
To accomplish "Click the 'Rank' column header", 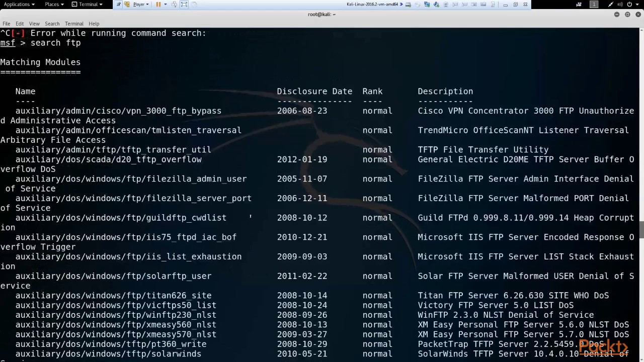I will pos(372,92).
